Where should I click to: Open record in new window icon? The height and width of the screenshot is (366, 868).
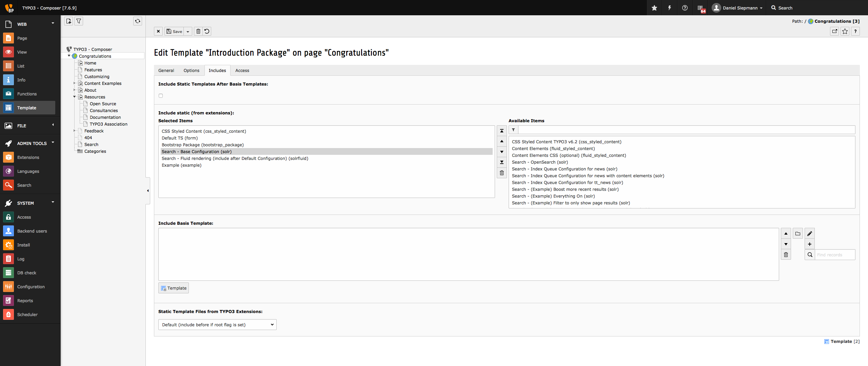click(x=835, y=31)
